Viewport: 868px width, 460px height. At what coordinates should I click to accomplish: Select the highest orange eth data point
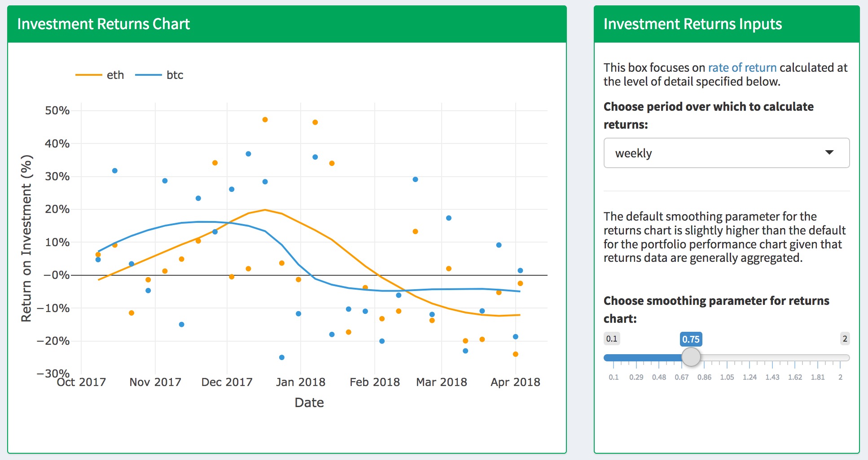[x=265, y=120]
